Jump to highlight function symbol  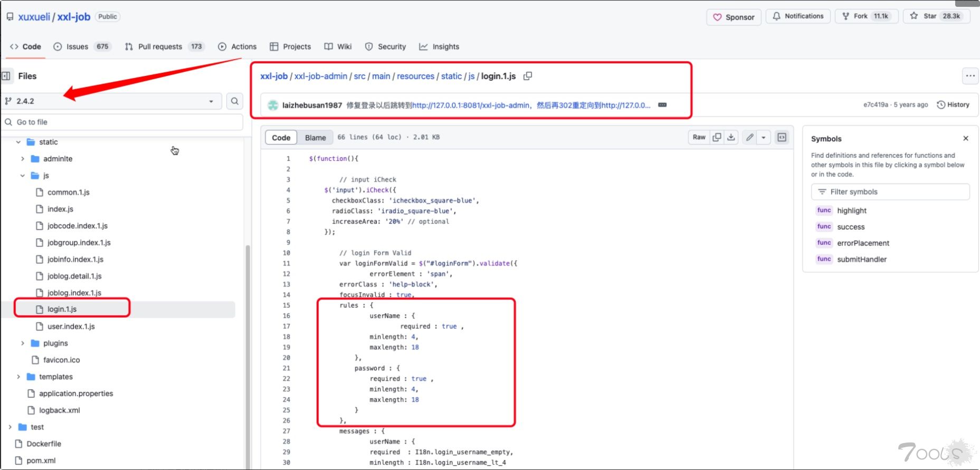852,210
